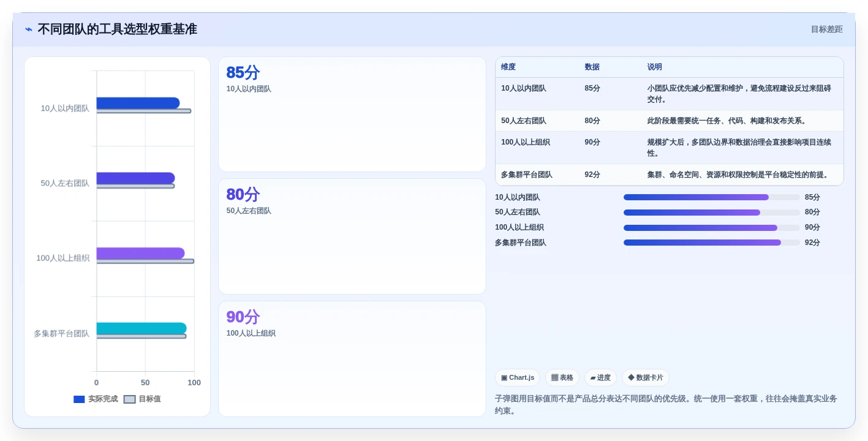Toggle the 实际完成 legend swatch

click(79, 399)
